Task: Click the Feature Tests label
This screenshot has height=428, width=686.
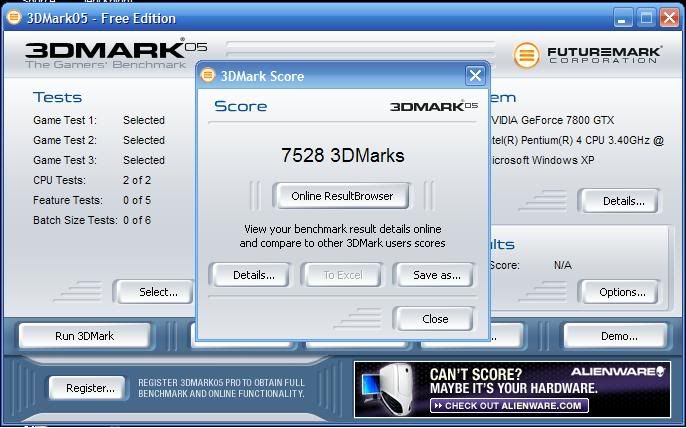Action: 68,200
